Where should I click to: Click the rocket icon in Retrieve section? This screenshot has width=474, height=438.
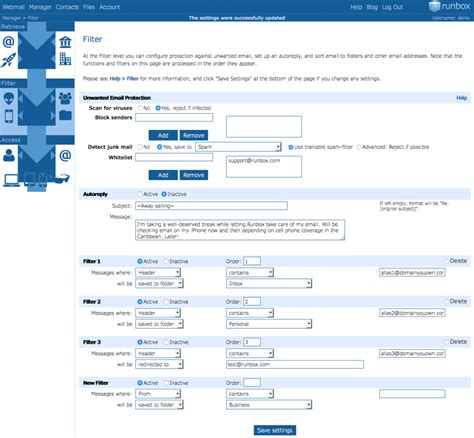point(9,60)
